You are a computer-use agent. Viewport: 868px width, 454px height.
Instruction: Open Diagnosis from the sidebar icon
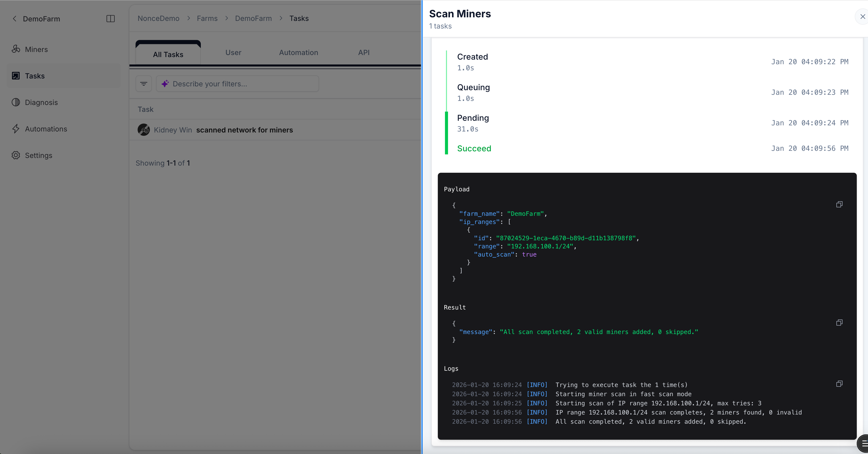[16, 102]
